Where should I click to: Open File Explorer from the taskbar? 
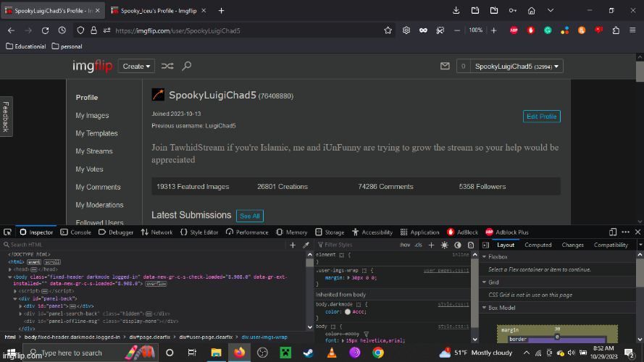pyautogui.click(x=216, y=353)
